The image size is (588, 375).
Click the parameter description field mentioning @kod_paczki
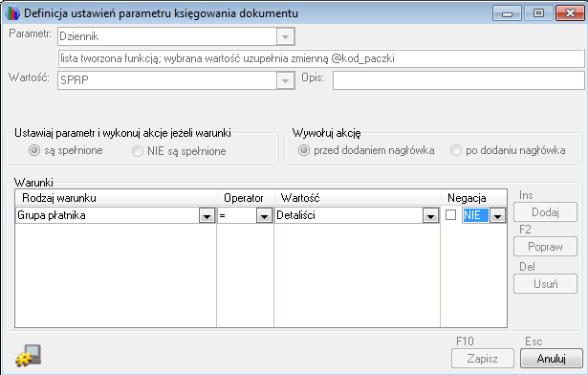[321, 58]
